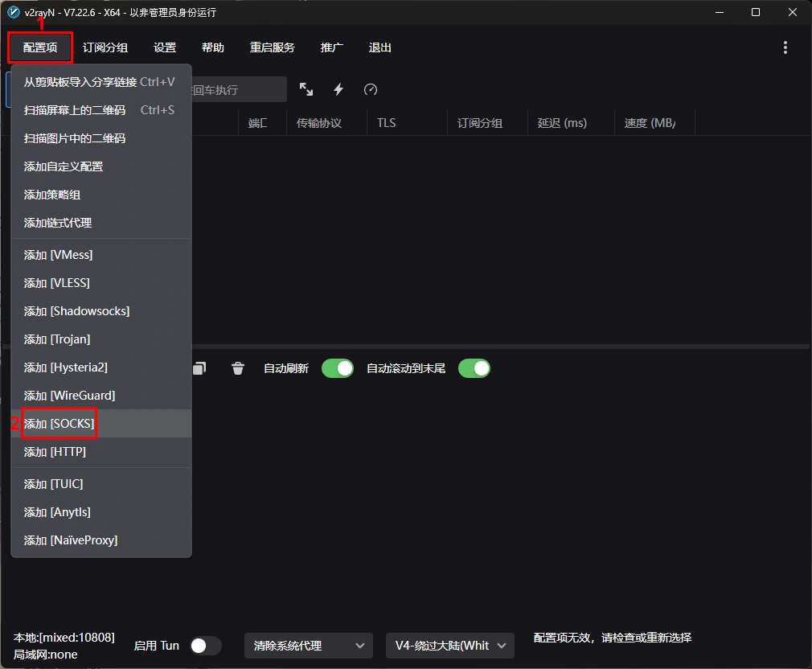Open the 清除系统代理 dropdown
The width and height of the screenshot is (812, 669).
pyautogui.click(x=309, y=646)
